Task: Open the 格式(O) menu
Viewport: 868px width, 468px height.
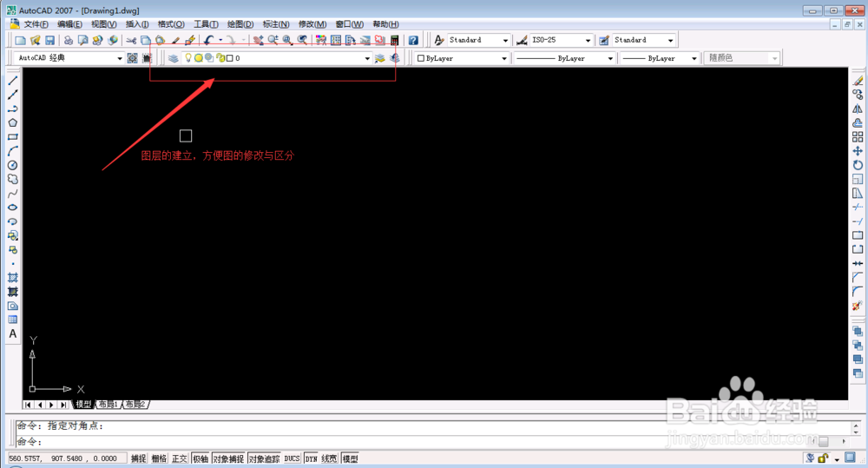Action: [171, 24]
